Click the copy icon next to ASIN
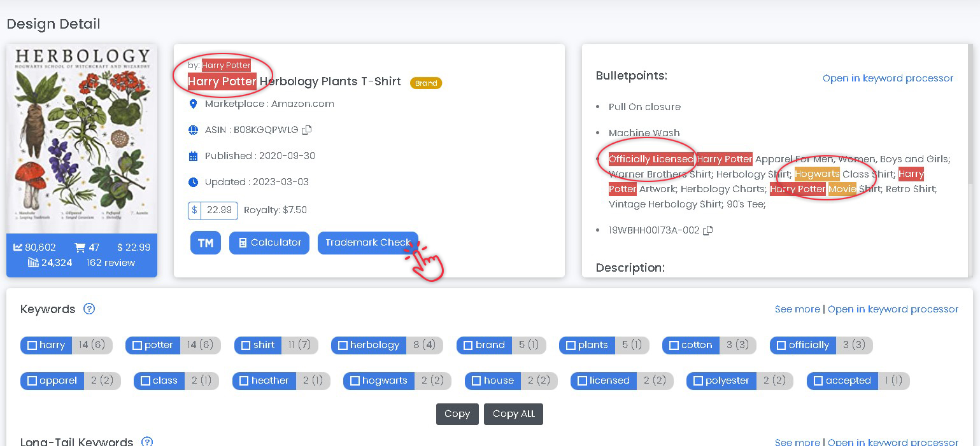 click(x=307, y=130)
